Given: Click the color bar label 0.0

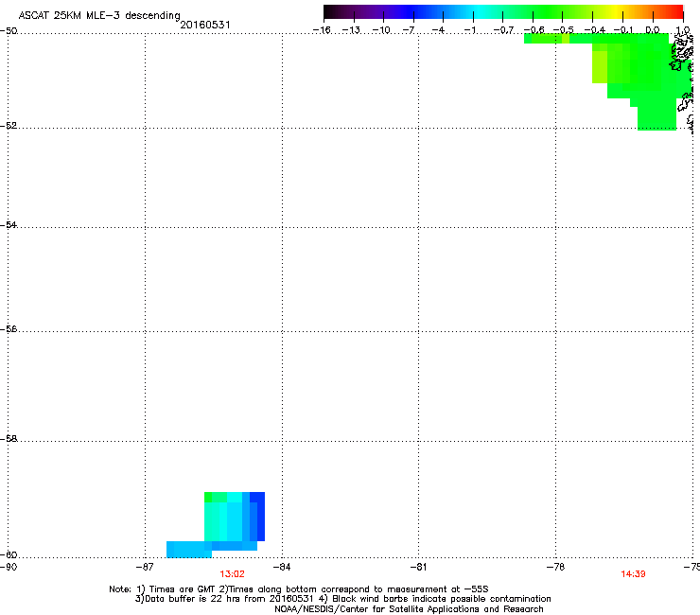Looking at the screenshot, I should pos(653,30).
